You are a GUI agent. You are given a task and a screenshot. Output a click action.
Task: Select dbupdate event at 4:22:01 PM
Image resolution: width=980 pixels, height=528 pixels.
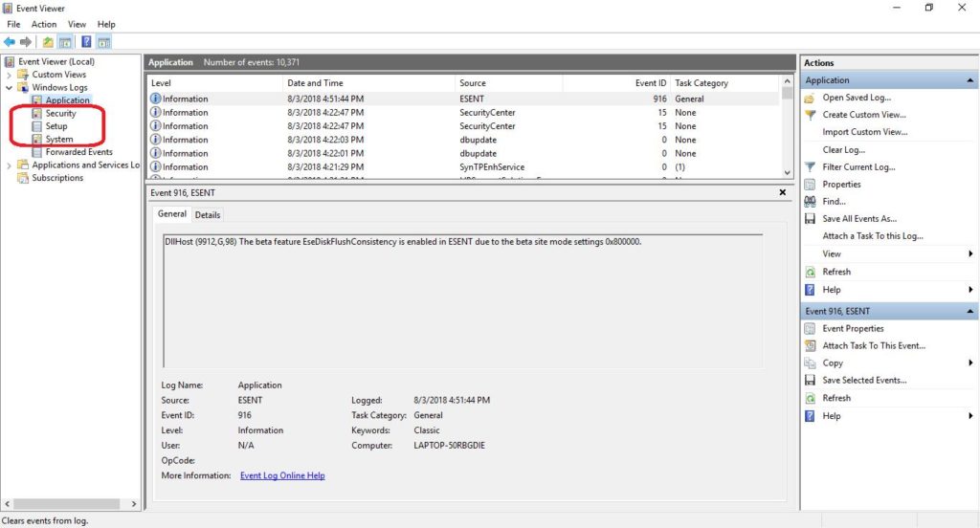tap(464, 154)
